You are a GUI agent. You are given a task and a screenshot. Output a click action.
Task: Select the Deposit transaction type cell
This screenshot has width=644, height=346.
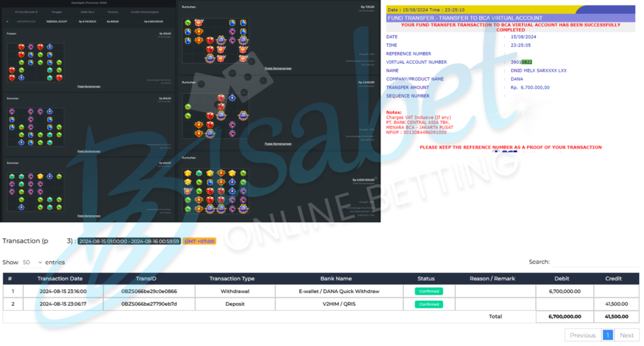235,304
